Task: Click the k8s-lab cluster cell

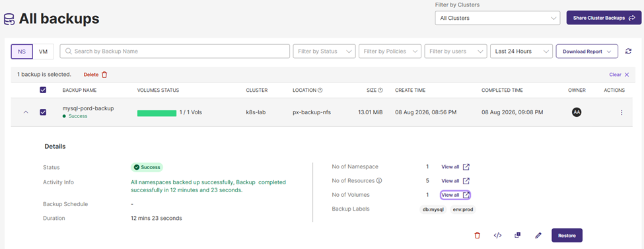Action: (256, 112)
